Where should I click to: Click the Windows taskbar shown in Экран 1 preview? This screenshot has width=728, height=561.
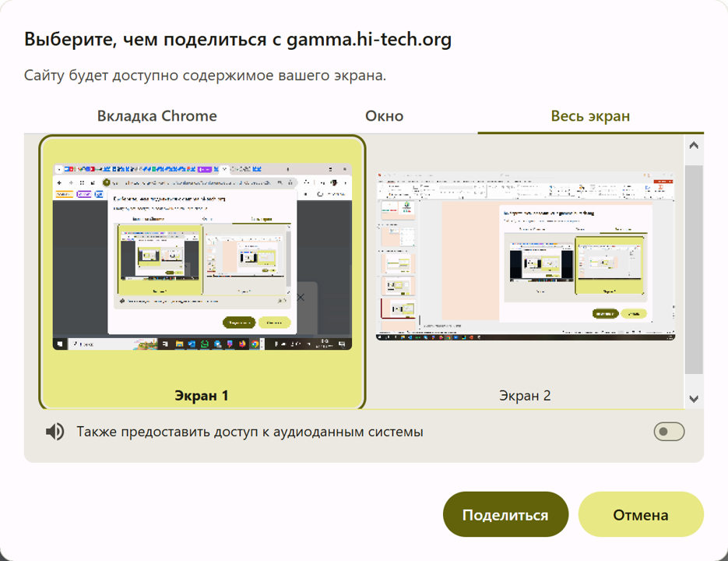click(x=202, y=344)
